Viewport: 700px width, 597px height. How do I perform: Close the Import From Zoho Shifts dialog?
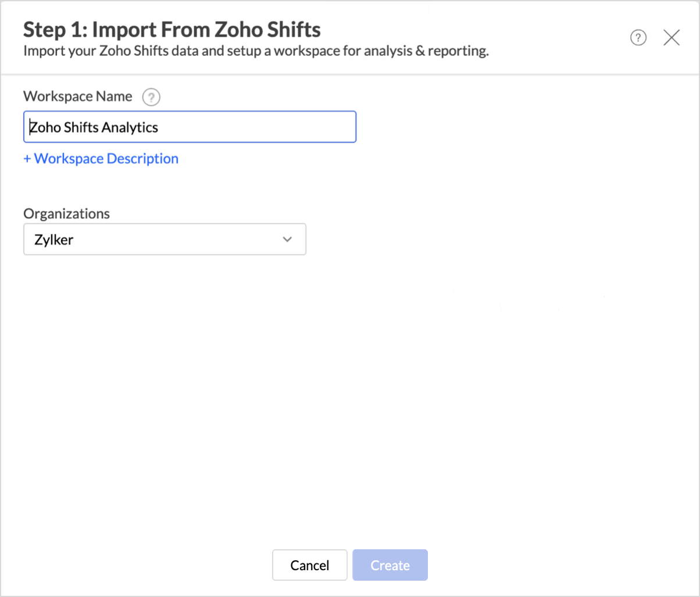click(x=672, y=38)
